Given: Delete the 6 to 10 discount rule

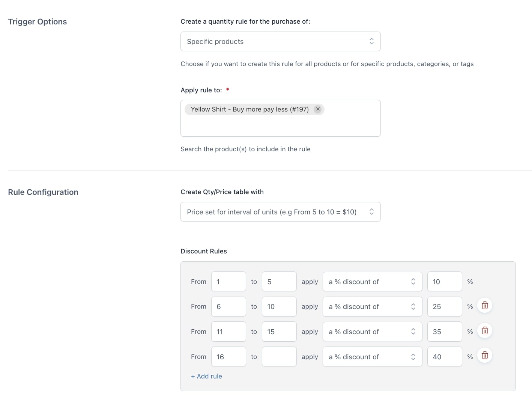Looking at the screenshot, I should (484, 306).
